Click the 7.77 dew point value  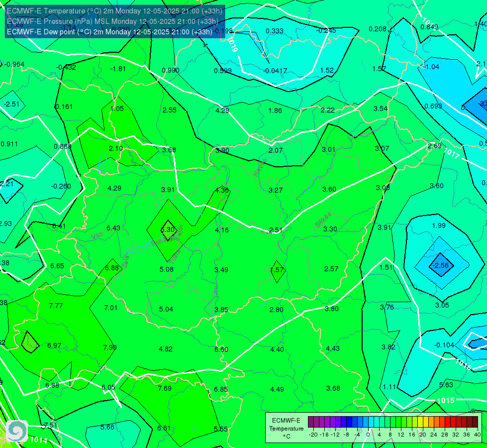[56, 306]
